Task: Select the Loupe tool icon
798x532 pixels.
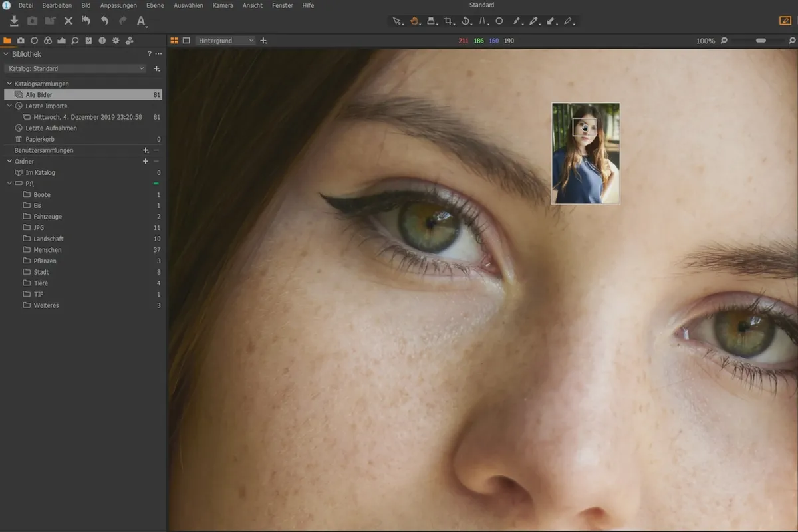Action: click(x=432, y=21)
